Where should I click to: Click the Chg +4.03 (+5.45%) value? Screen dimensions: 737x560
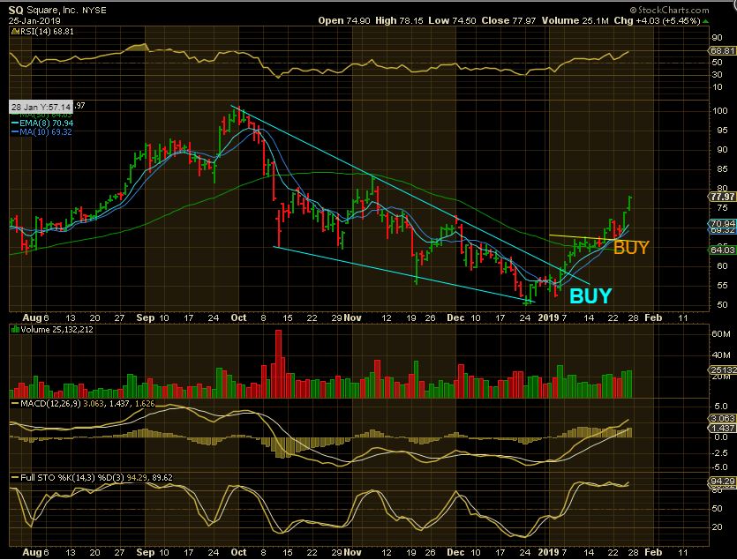[x=657, y=20]
